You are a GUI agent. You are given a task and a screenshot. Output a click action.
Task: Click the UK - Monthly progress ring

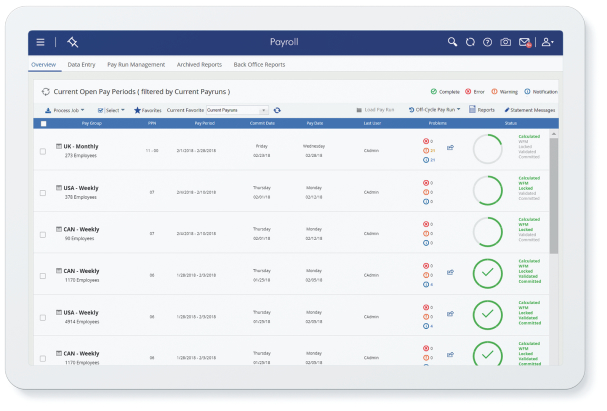(487, 150)
